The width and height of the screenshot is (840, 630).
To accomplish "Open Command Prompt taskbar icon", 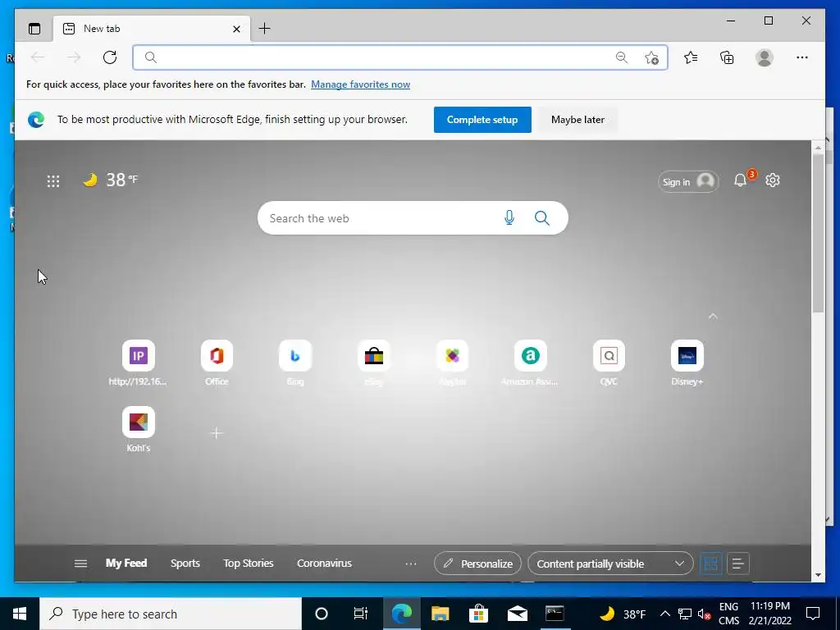I will [x=555, y=614].
